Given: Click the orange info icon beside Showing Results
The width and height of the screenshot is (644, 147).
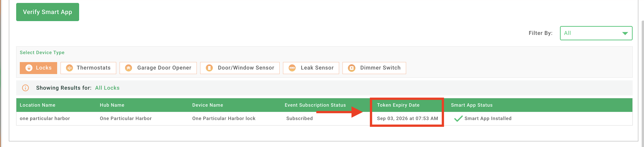Looking at the screenshot, I should click(25, 88).
